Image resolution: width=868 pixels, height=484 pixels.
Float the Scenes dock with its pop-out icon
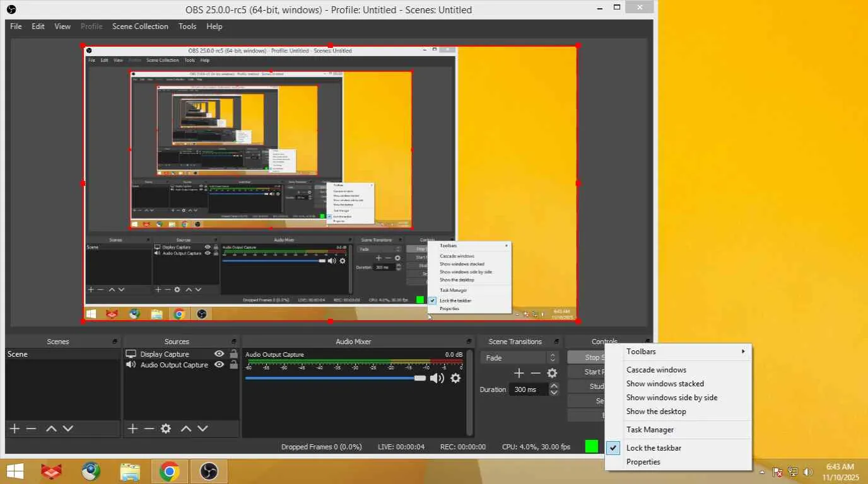pos(115,342)
